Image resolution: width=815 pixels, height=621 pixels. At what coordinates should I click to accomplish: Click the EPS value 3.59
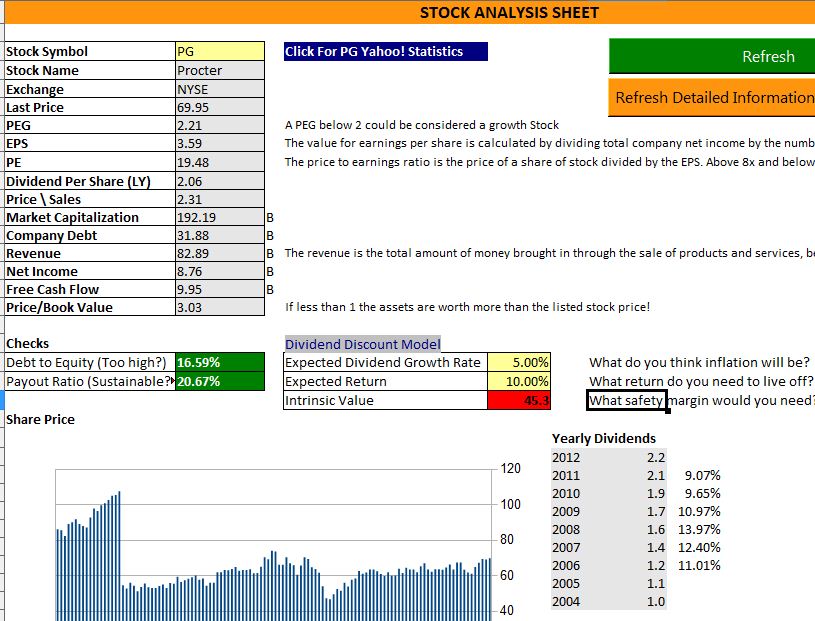tap(220, 143)
